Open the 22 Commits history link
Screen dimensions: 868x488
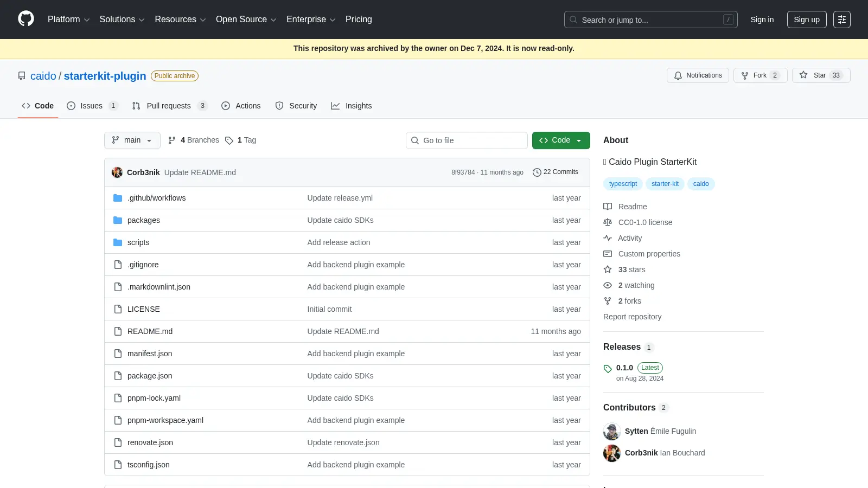coord(556,172)
